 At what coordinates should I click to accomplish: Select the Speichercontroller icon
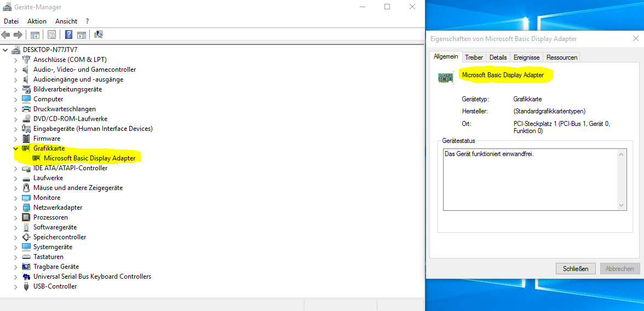coord(26,237)
